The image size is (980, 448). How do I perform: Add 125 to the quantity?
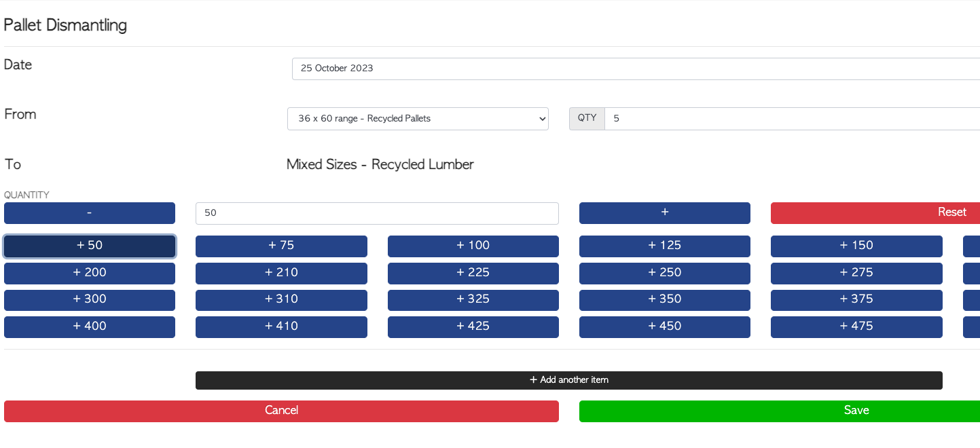point(665,246)
